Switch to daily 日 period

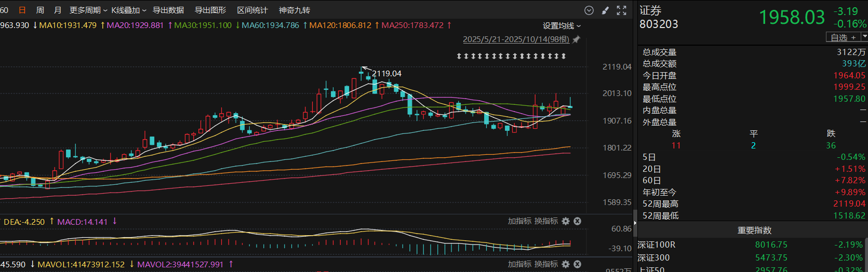[x=22, y=10]
